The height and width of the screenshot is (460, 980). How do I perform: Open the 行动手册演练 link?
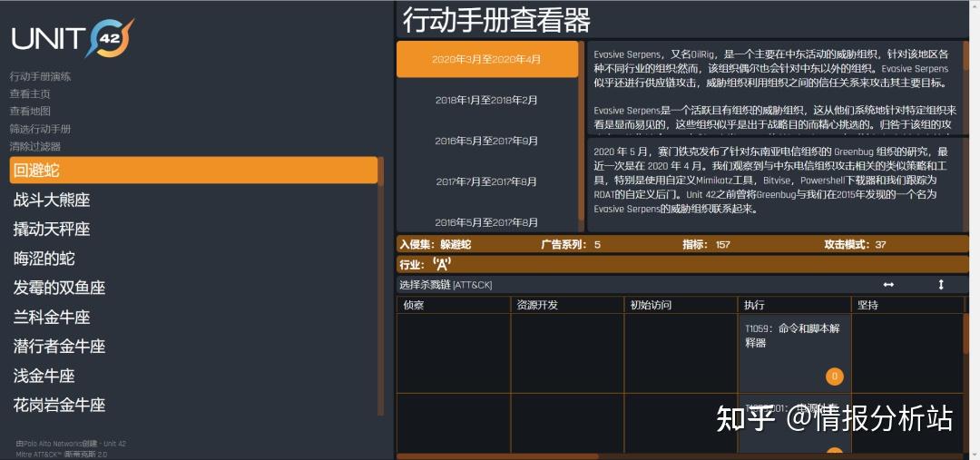click(41, 76)
